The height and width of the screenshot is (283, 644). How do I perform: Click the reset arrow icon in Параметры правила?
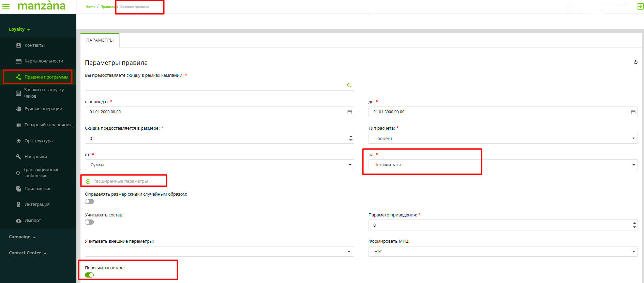635,62
